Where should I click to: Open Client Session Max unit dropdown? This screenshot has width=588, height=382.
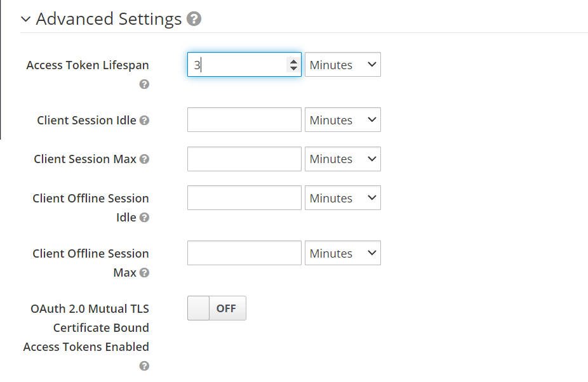(343, 159)
